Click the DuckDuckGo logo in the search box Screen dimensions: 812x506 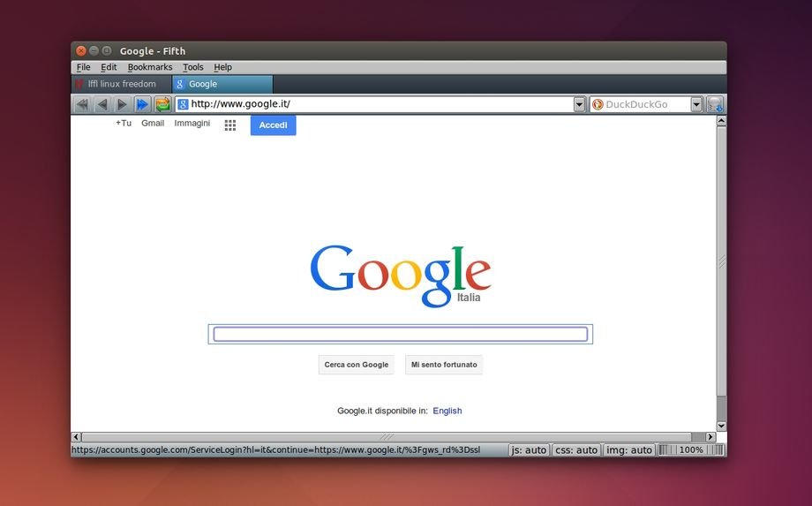(x=598, y=104)
